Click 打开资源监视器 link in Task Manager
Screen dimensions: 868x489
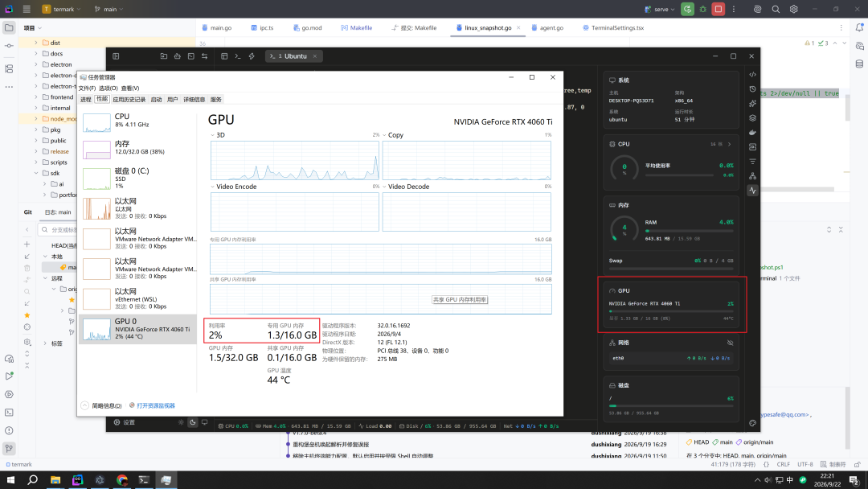click(156, 405)
